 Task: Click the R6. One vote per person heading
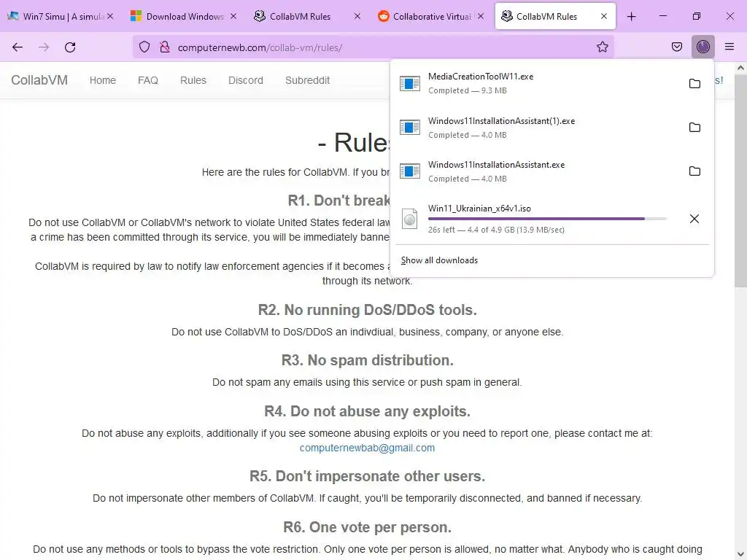367,527
